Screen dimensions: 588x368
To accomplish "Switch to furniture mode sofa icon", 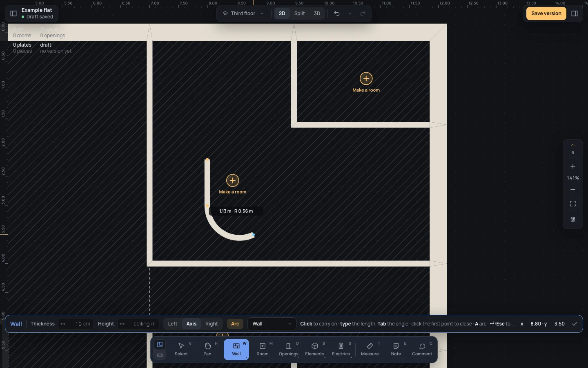I will click(160, 355).
